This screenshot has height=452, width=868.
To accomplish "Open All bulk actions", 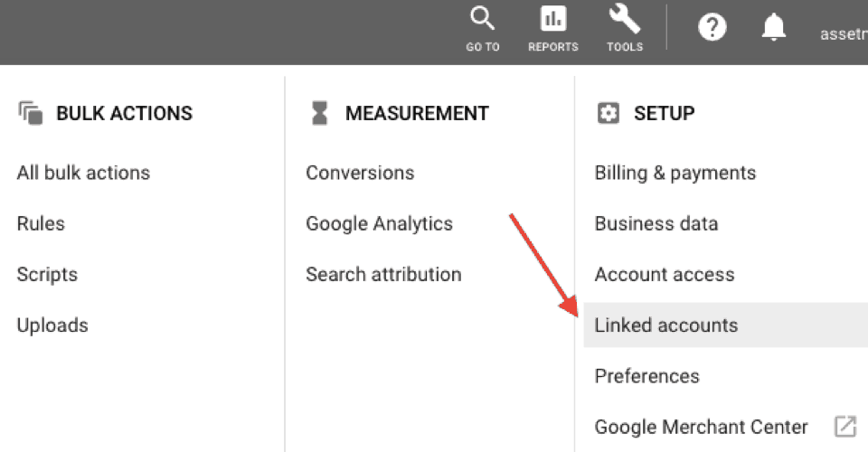I will 83,173.
